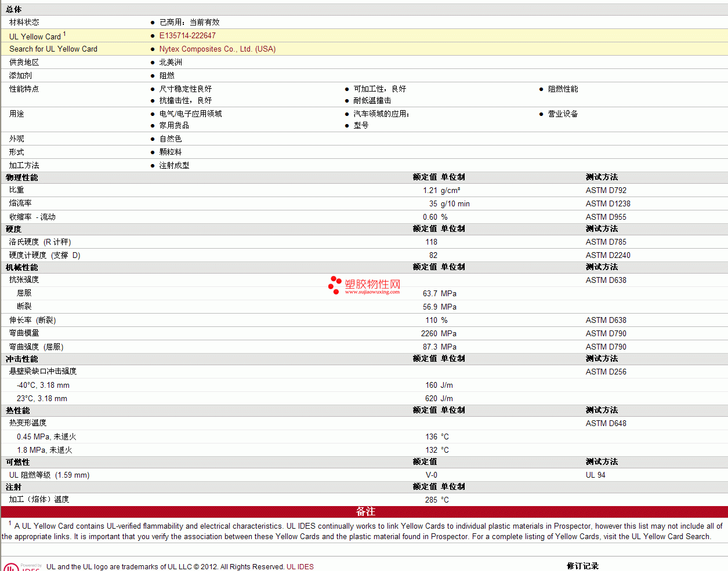The image size is (728, 571).
Task: Select the 热变形温度 row label
Action: pyautogui.click(x=28, y=423)
